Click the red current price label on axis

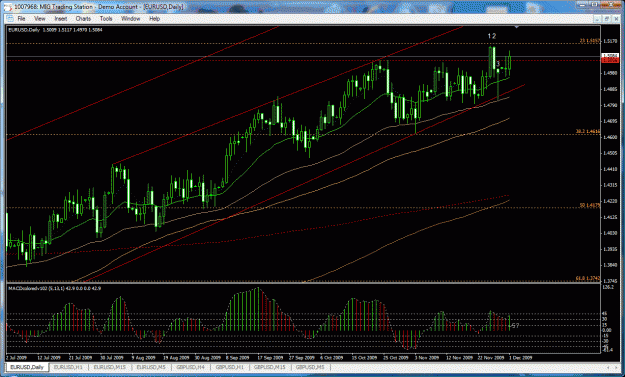click(x=610, y=60)
